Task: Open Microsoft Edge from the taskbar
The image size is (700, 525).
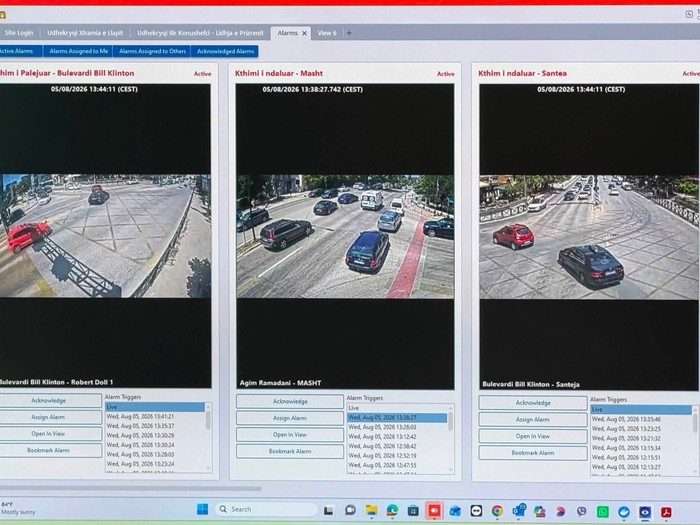Action: [392, 510]
